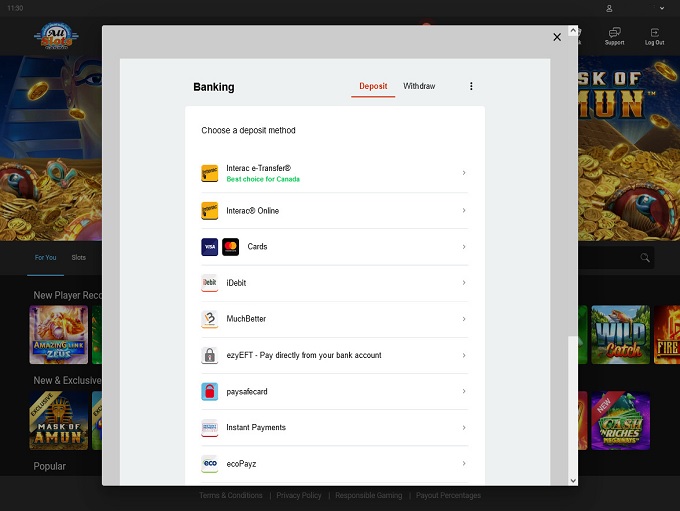Select the Deposit tab
This screenshot has height=511, width=680.
click(x=373, y=87)
